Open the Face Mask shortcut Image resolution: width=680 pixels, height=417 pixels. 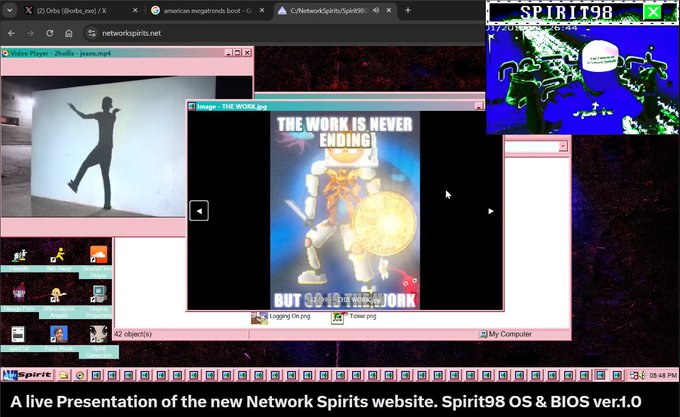[59, 334]
